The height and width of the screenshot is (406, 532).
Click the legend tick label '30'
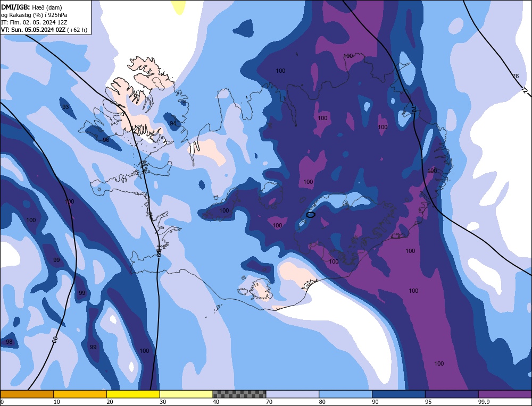(163, 402)
